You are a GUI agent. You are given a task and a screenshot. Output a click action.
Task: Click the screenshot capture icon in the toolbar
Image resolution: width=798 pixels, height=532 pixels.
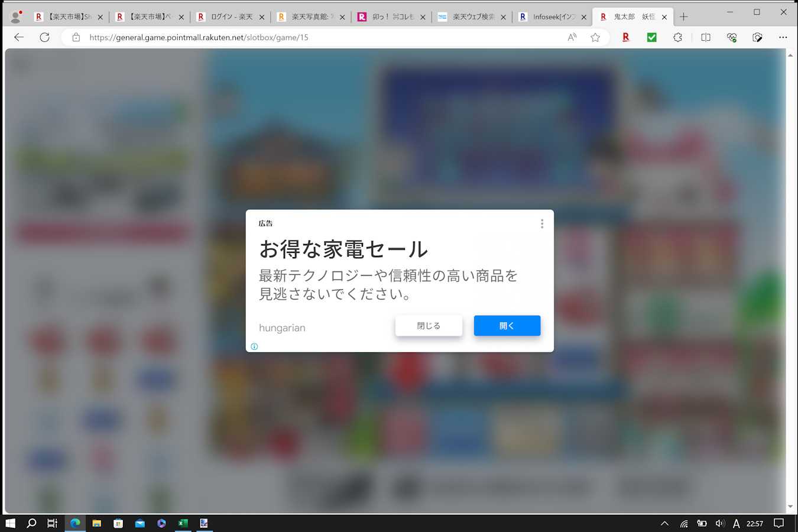pyautogui.click(x=757, y=37)
